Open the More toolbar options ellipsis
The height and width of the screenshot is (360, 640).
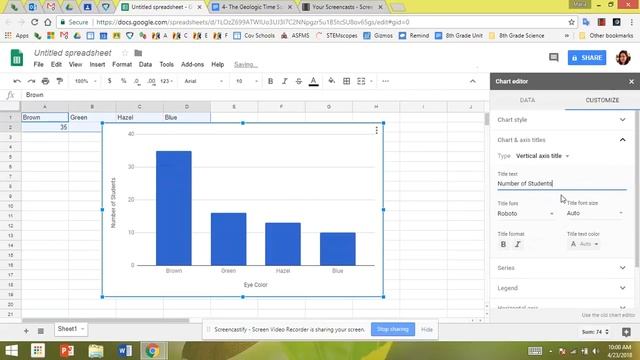point(385,81)
